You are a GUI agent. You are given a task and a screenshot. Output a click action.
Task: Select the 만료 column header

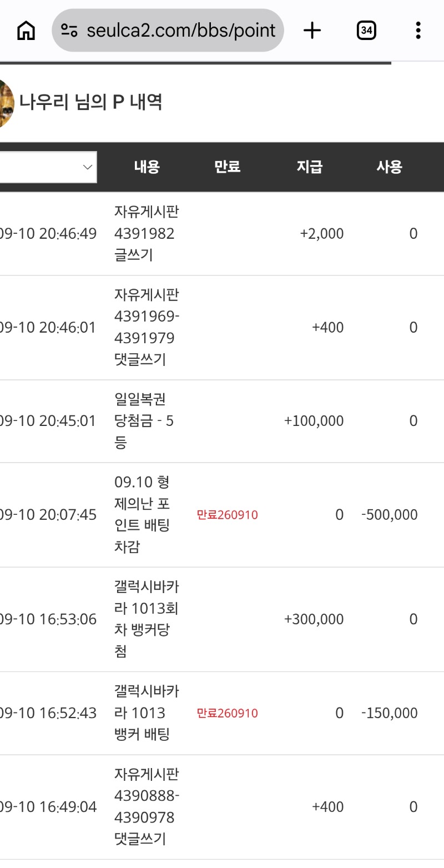(x=228, y=167)
